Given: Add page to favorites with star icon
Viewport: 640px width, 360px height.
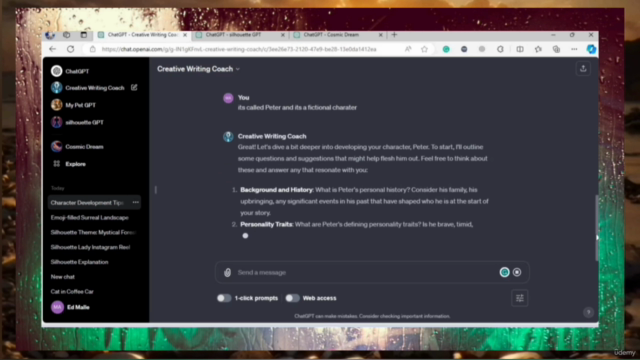Looking at the screenshot, I should coord(424,49).
